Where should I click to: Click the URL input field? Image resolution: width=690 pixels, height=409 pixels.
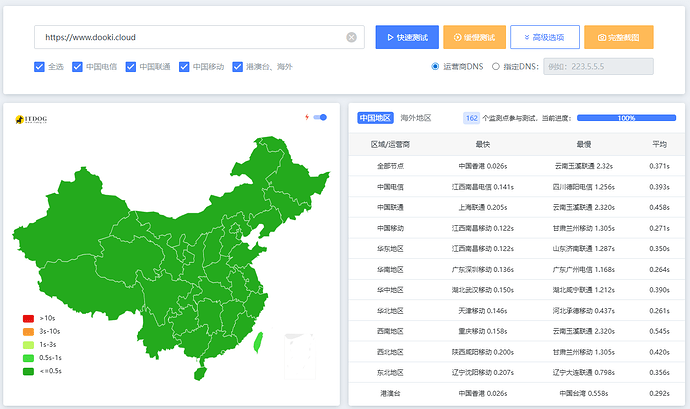tap(199, 37)
